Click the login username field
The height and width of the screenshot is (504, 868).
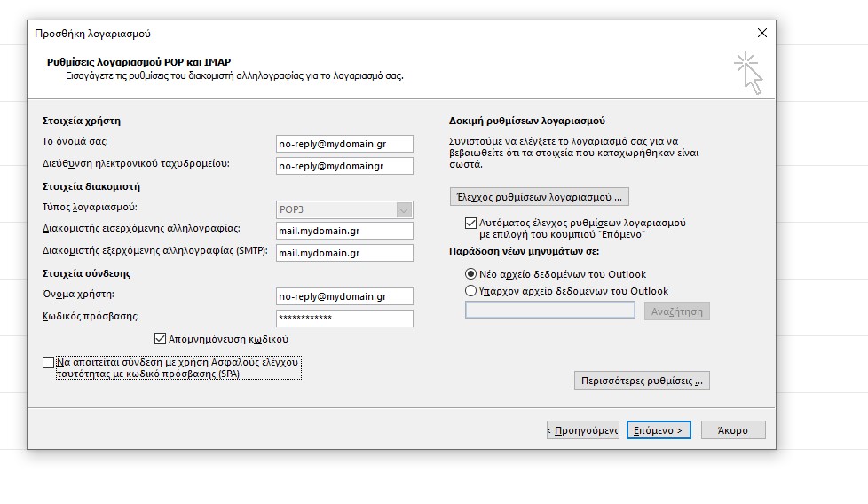344,296
